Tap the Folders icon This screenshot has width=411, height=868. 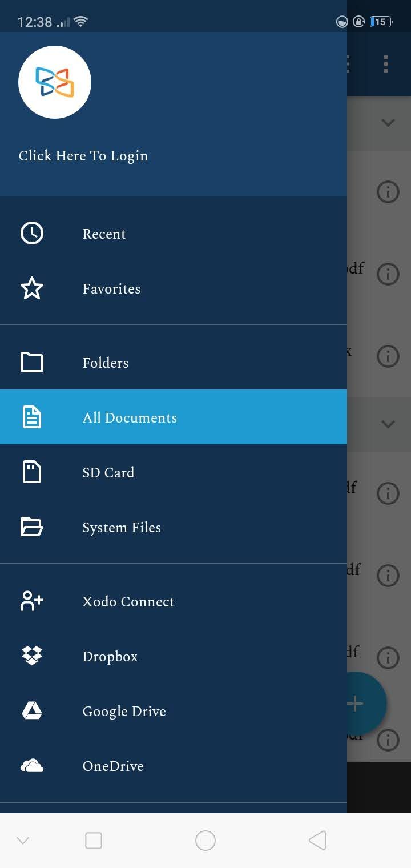(x=32, y=363)
